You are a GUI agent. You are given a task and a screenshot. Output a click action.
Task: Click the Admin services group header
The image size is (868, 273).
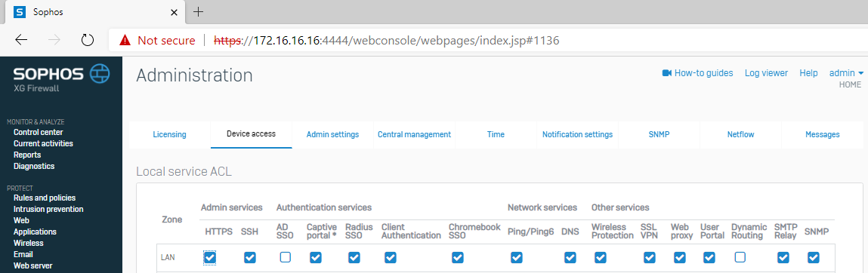click(231, 208)
